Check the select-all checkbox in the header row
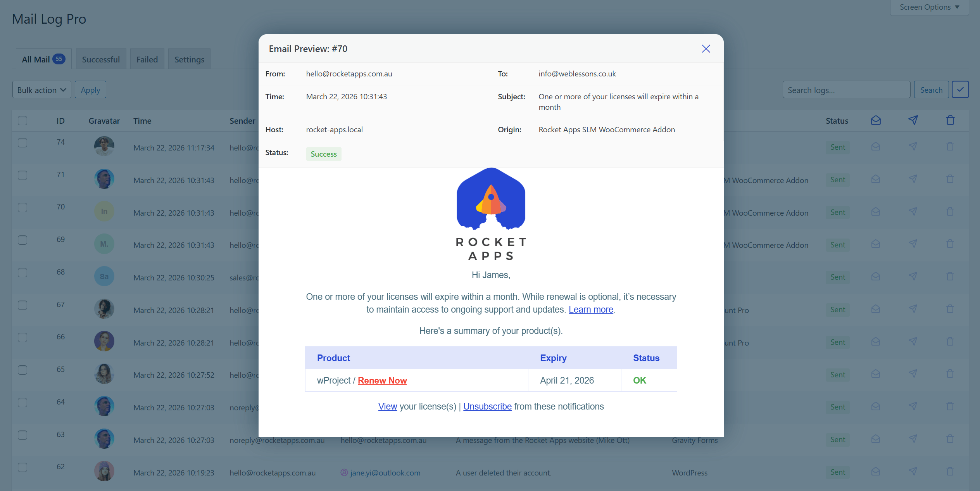 pyautogui.click(x=22, y=121)
